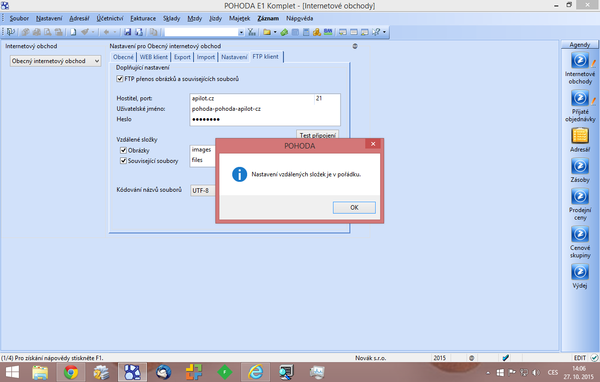Click the gold coins toolbar icon
Image resolution: width=600 pixels, height=382 pixels.
tap(317, 33)
